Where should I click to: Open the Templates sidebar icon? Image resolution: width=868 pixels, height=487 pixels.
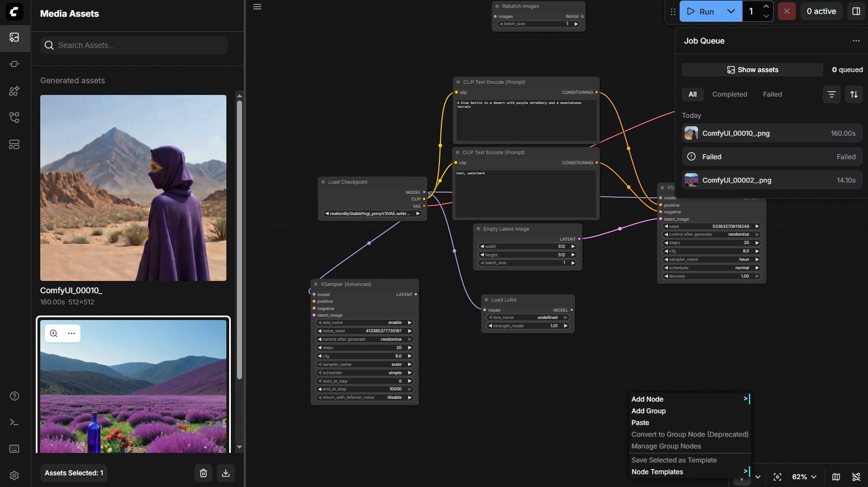tap(15, 145)
